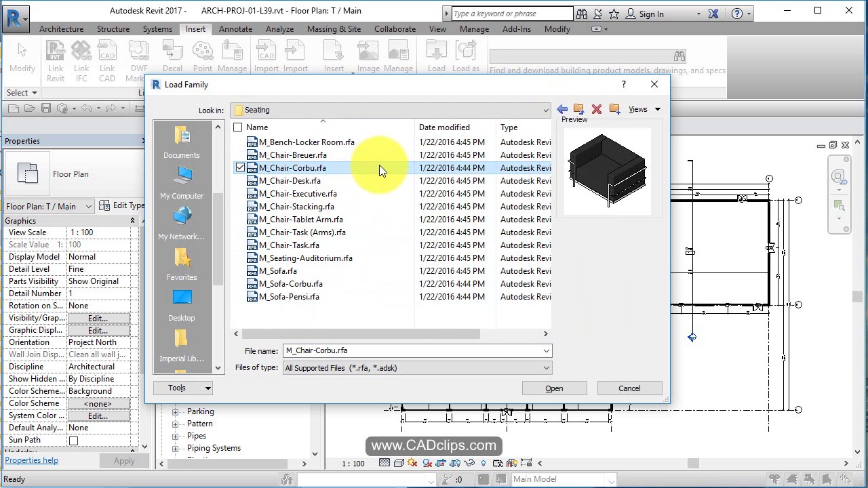
Task: Check the checkbox next to M_Chair-Corbu.rfa
Action: pyautogui.click(x=240, y=167)
